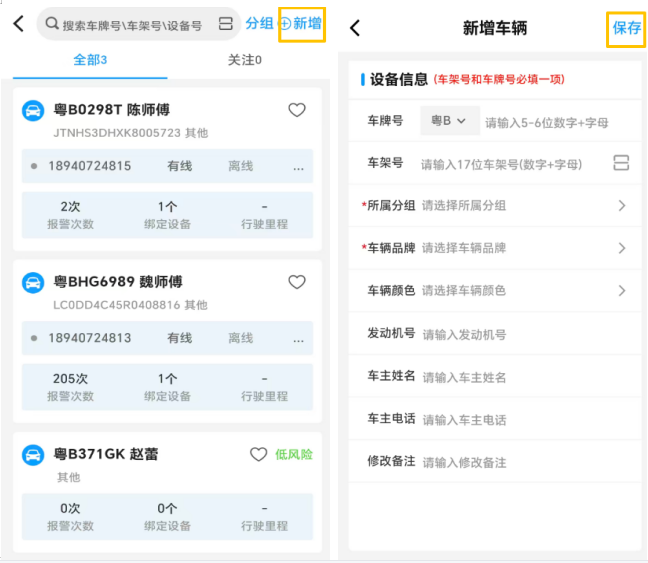Expand the 车辆品牌 selector
Viewport: 648px width, 563px height.
tap(621, 248)
